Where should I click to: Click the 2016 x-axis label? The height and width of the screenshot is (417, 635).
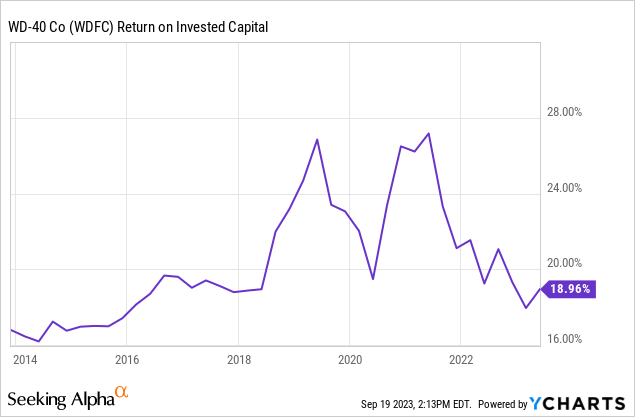126,359
